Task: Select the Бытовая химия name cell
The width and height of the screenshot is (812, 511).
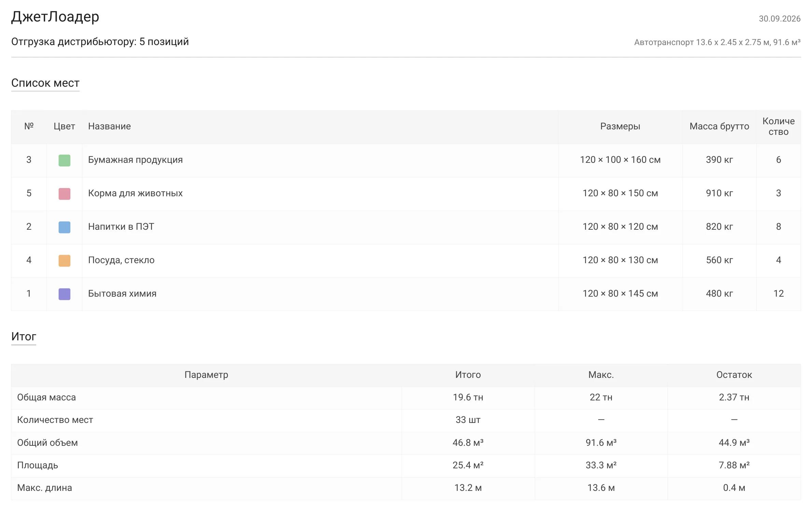Action: click(x=320, y=294)
